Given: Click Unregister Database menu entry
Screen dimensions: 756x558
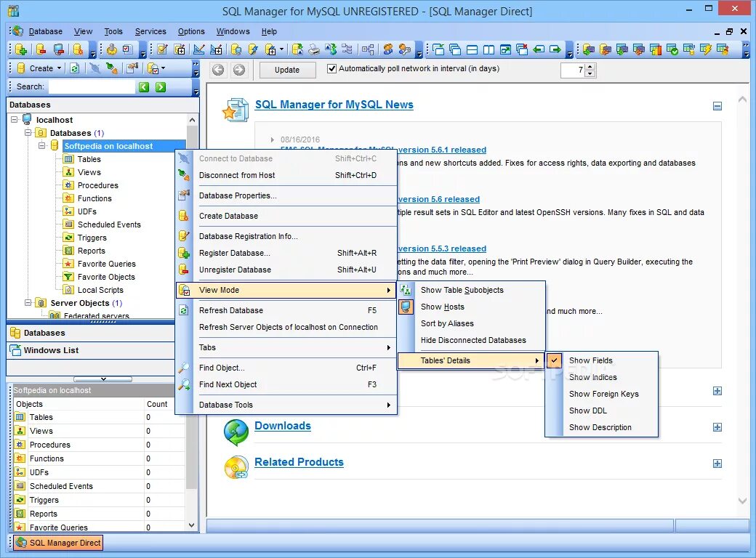Looking at the screenshot, I should coord(286,270).
